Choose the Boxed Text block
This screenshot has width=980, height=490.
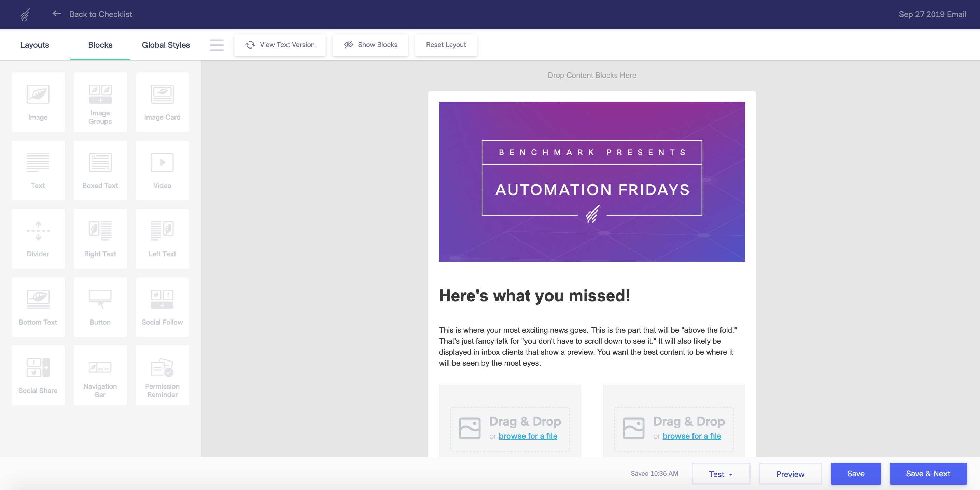point(100,171)
